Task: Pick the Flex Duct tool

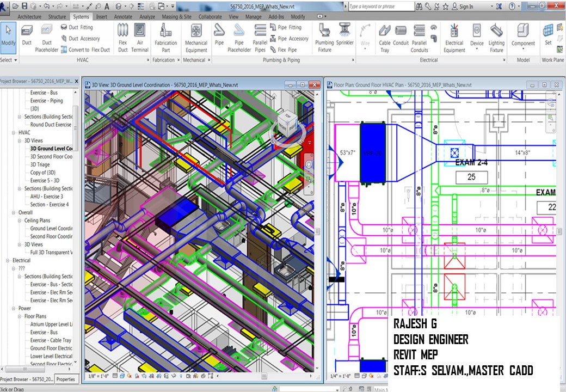Action: click(x=123, y=38)
